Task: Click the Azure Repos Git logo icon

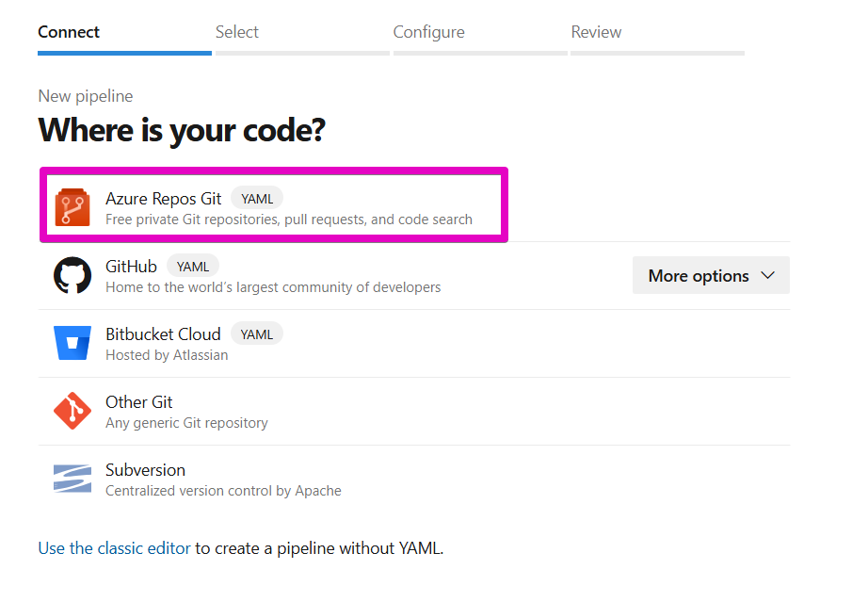Action: click(72, 207)
